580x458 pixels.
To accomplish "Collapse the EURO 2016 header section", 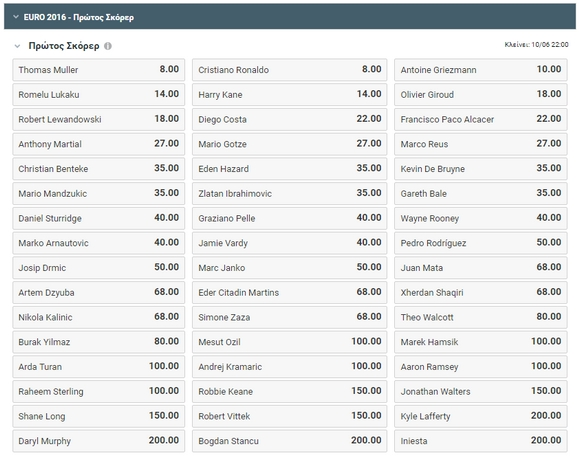I will (x=16, y=17).
